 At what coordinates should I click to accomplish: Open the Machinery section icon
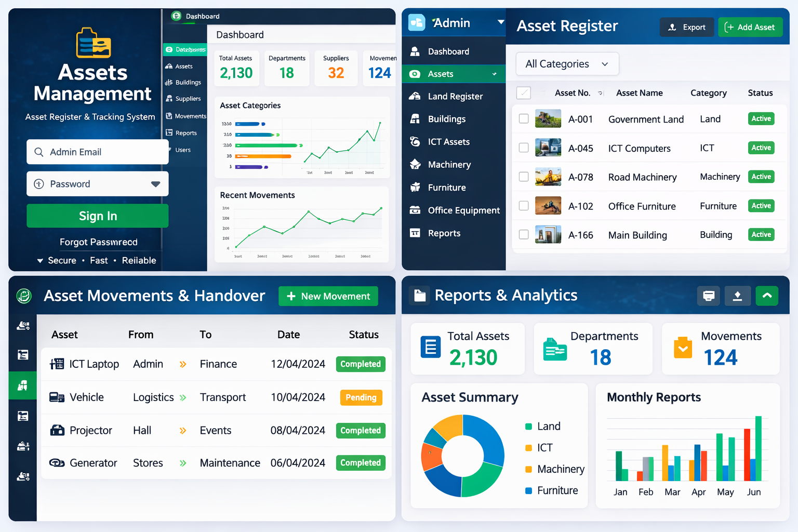click(x=415, y=164)
